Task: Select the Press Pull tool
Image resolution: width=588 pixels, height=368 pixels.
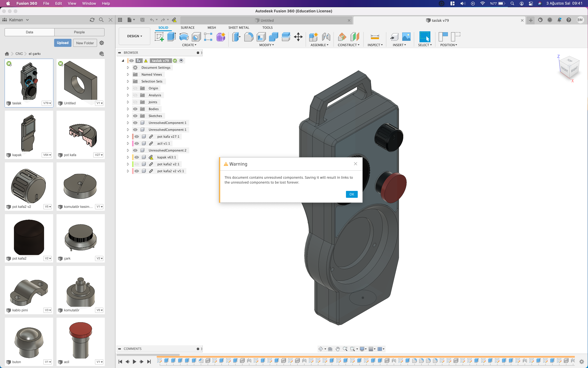Action: (236, 37)
